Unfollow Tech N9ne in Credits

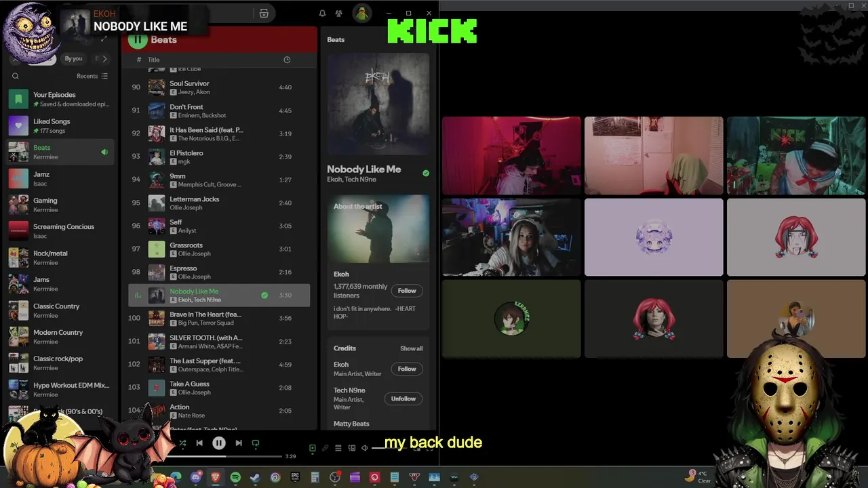point(403,399)
